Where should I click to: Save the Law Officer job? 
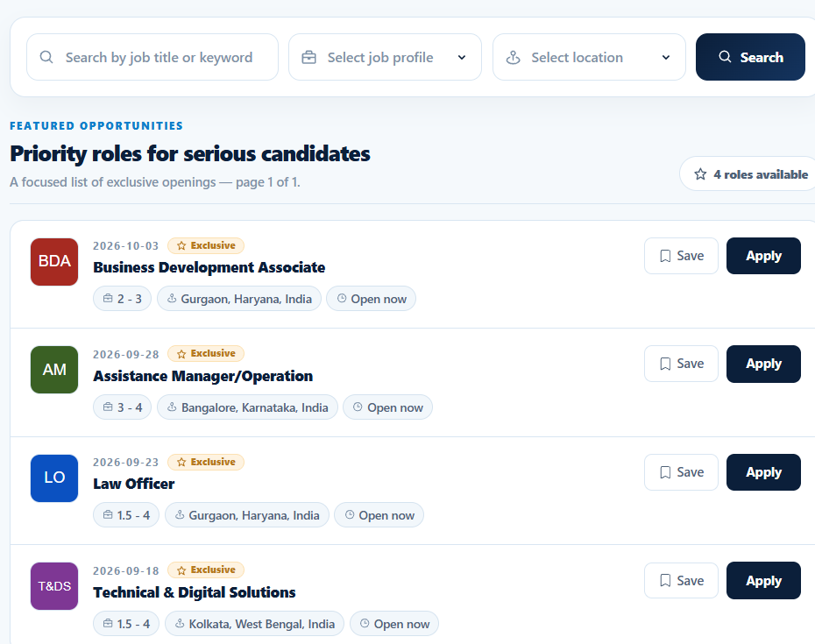pos(682,472)
